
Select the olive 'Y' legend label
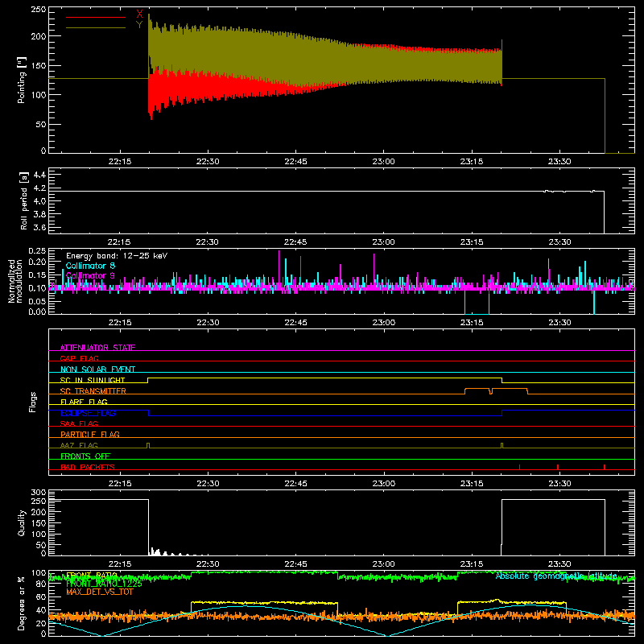point(139,25)
